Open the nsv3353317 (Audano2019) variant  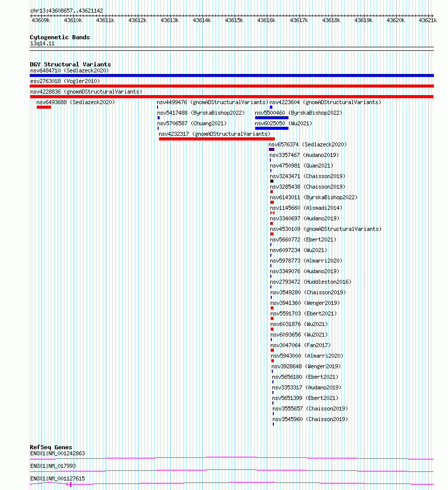tap(307, 388)
